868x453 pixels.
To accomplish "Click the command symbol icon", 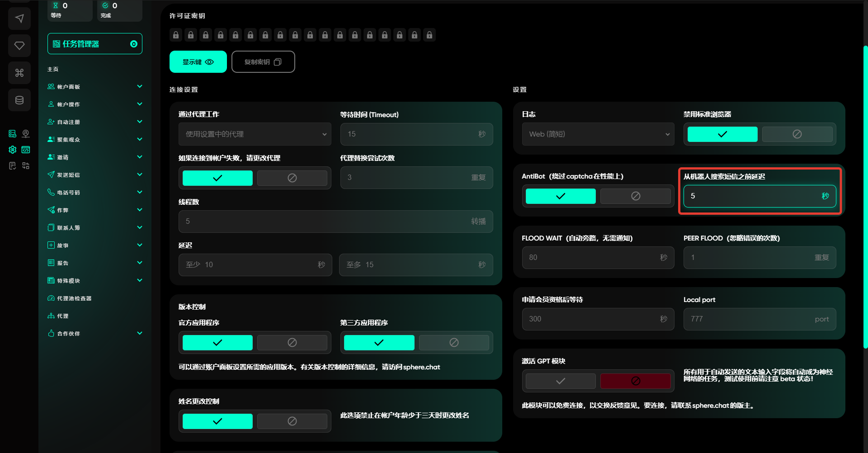I will coord(19,73).
